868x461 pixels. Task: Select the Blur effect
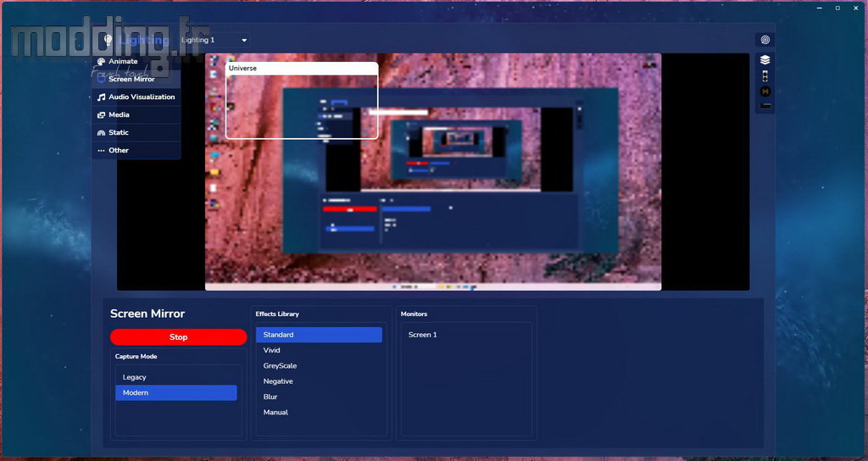click(319, 397)
